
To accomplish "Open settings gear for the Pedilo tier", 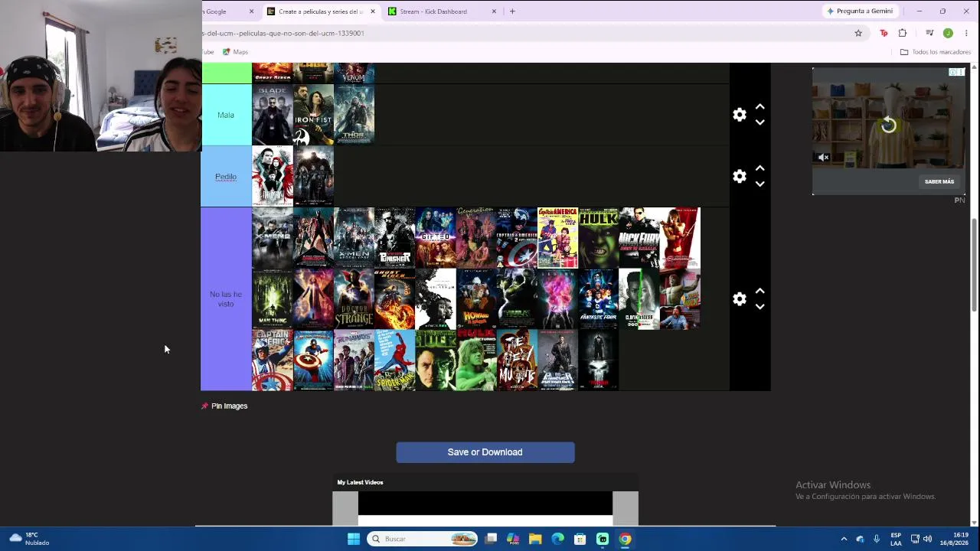I will pos(739,176).
